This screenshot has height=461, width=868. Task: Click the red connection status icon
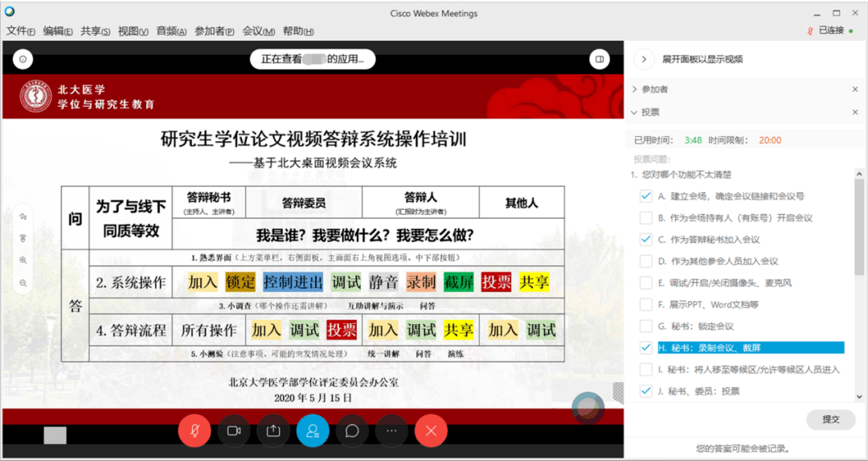coord(810,31)
